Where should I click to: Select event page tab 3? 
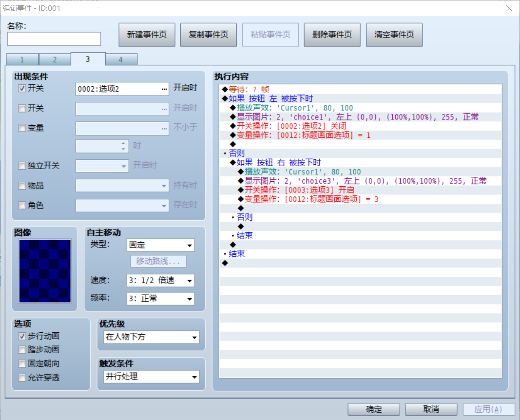(x=88, y=59)
